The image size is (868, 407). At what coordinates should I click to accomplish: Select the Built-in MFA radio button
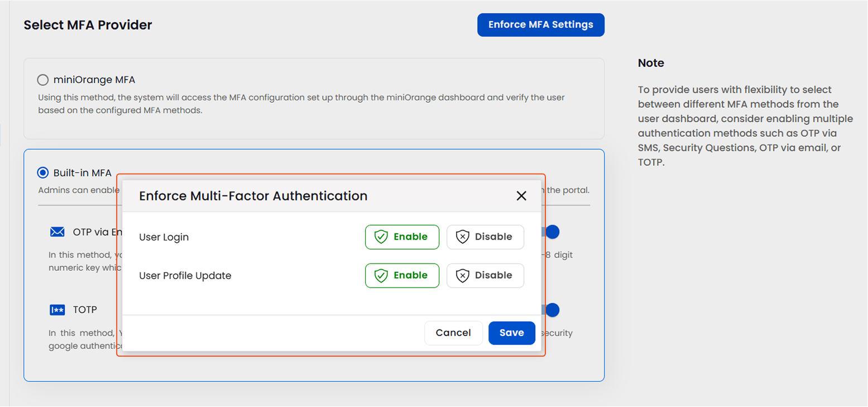pos(43,173)
